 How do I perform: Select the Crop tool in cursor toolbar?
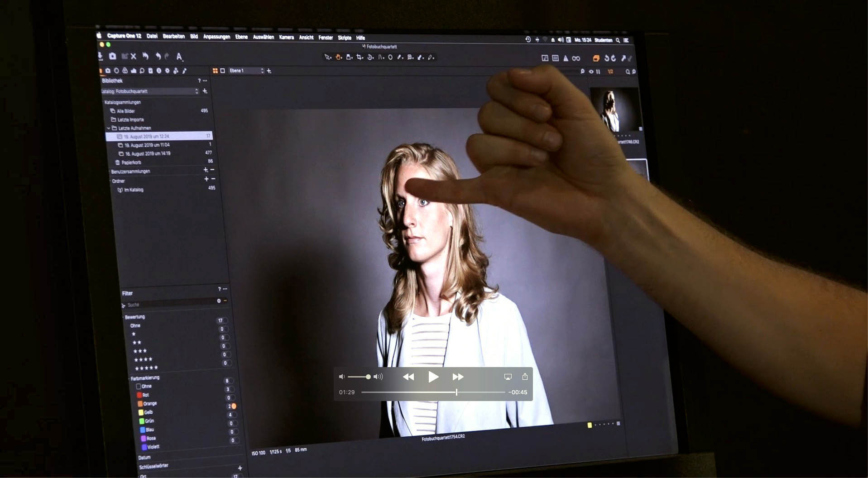[x=360, y=57]
